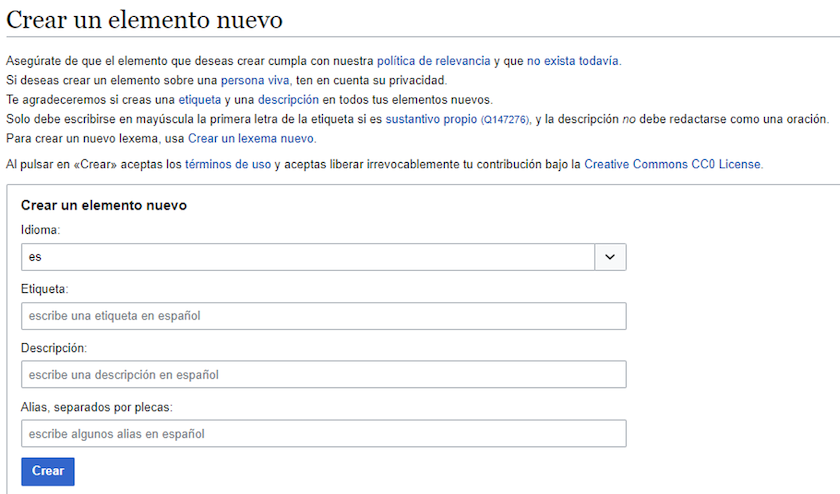Screen dimensions: 840x494
Task: Open the 'política de relevancia' link
Action: click(x=433, y=61)
